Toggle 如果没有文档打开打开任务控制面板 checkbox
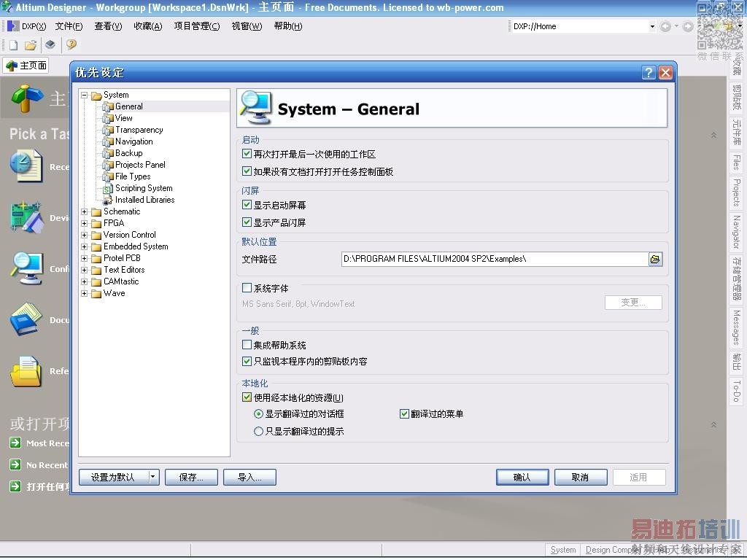 [247, 171]
